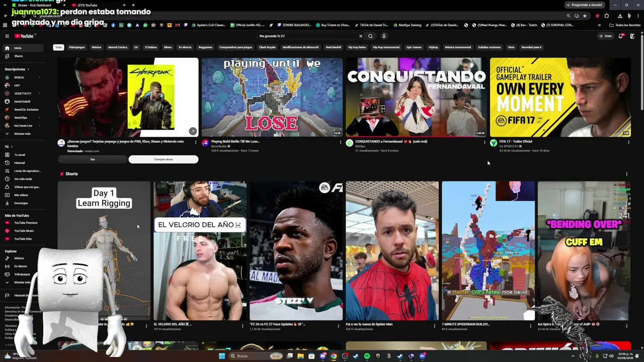The image size is (644, 362).
Task: Open Shorts from the sidebar
Action: (23, 56)
